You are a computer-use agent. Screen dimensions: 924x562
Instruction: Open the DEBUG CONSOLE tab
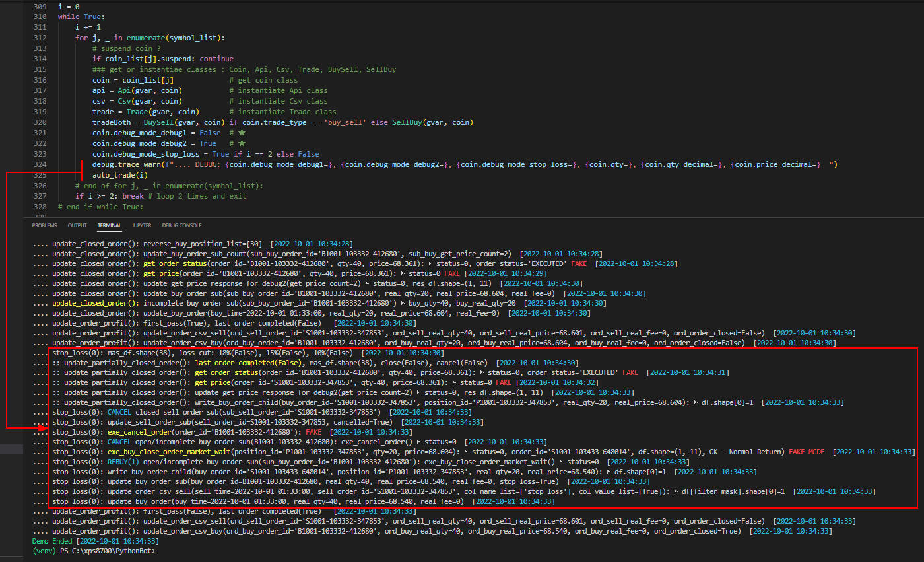pos(182,225)
